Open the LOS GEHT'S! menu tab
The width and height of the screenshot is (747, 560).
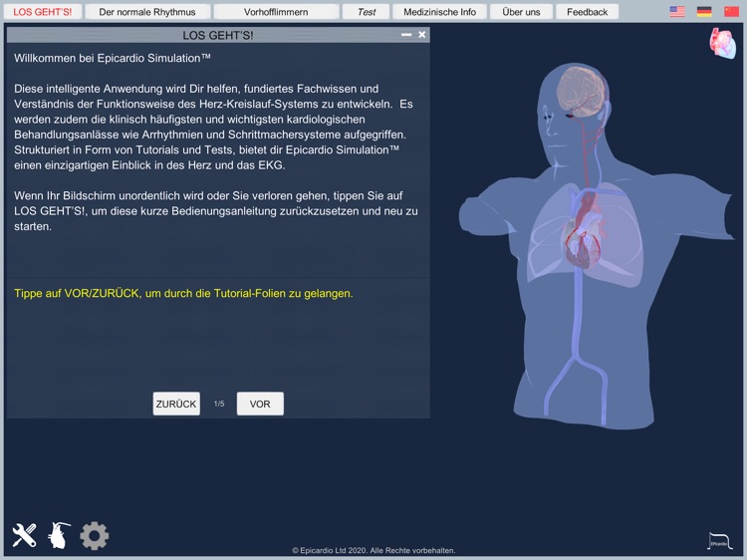coord(43,12)
